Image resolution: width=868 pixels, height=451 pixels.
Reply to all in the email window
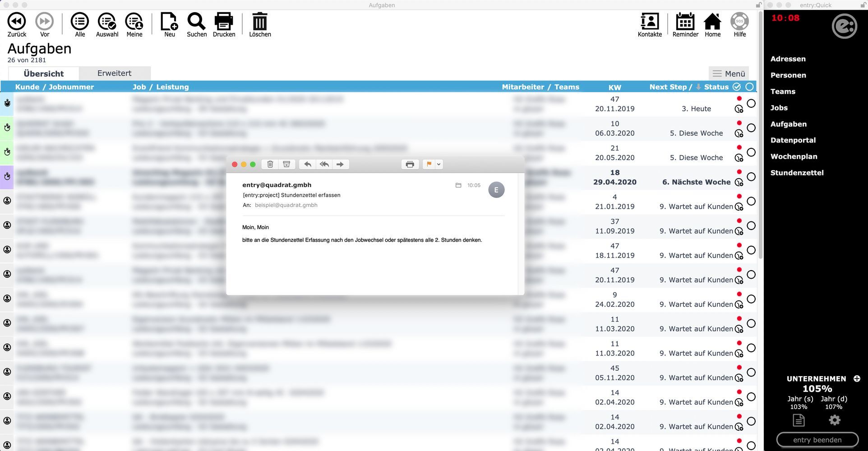[x=324, y=164]
